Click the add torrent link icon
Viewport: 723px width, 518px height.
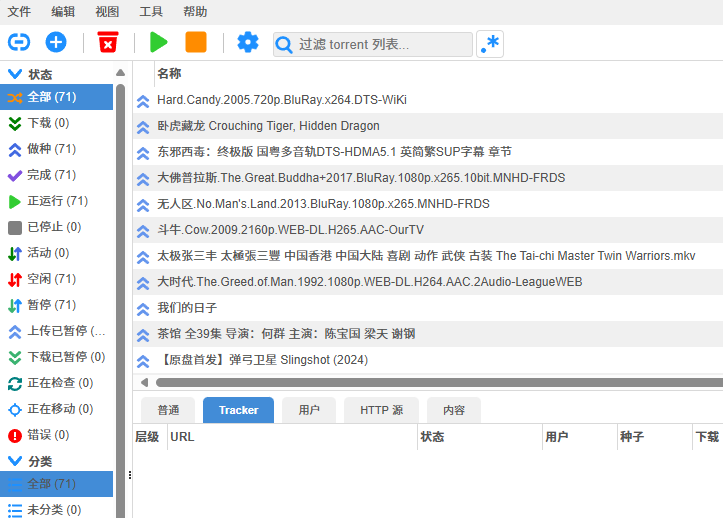tap(19, 42)
